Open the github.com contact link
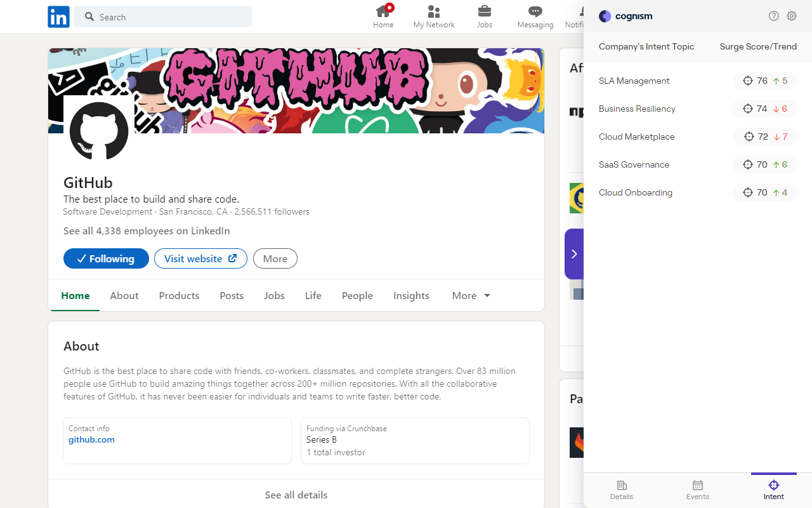 [x=91, y=440]
